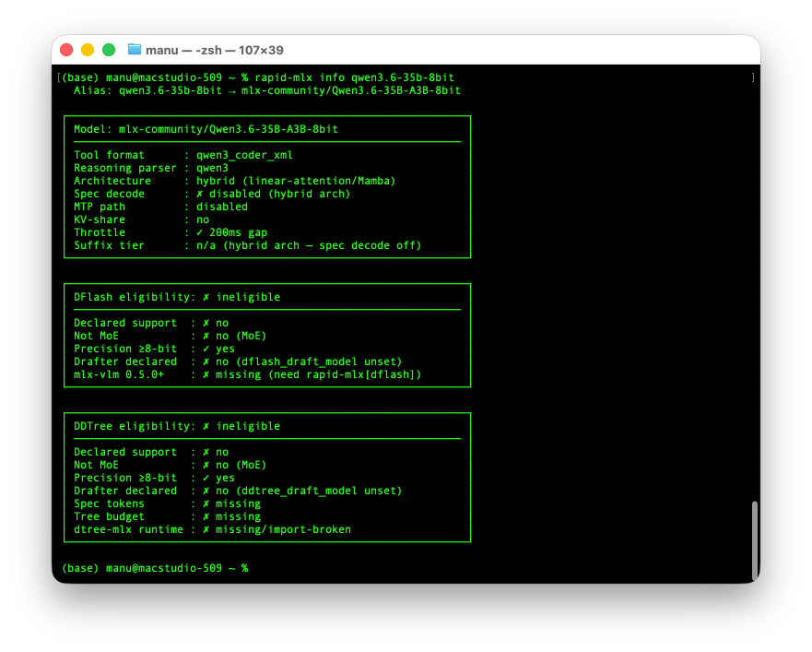Click the 'Spec tokens' label
This screenshot has width=812, height=652.
pyautogui.click(x=110, y=504)
